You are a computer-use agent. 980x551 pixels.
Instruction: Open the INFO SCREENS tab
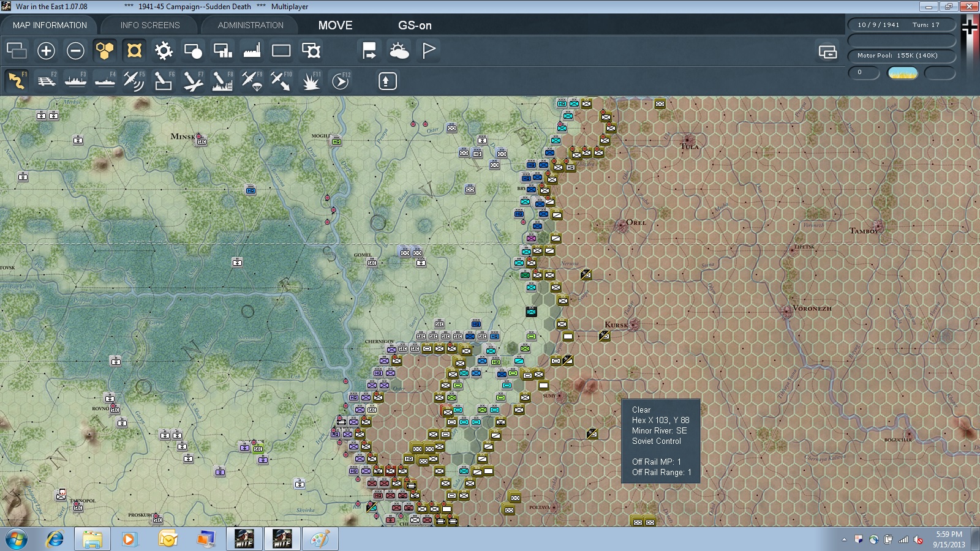150,25
